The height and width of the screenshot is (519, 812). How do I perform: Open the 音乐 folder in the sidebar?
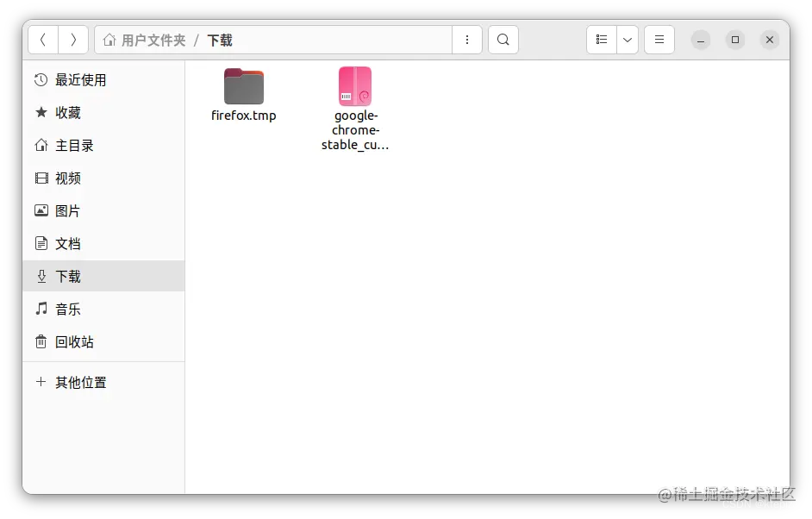tap(103, 310)
